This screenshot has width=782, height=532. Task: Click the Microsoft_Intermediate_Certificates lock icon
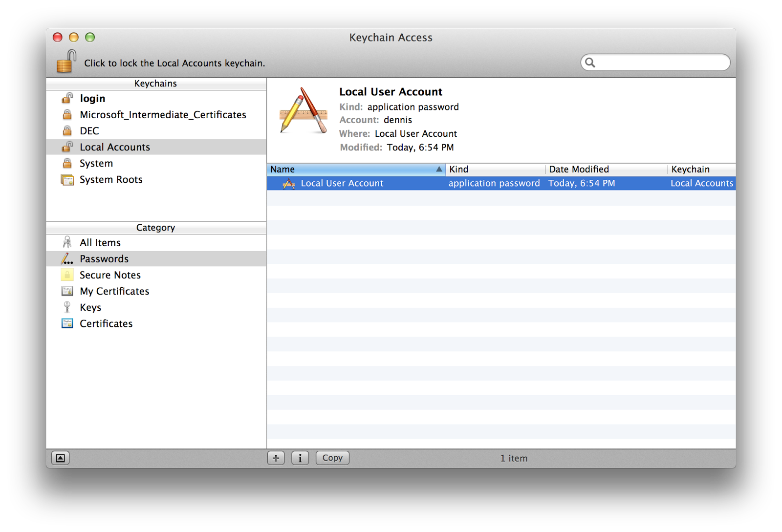(67, 114)
